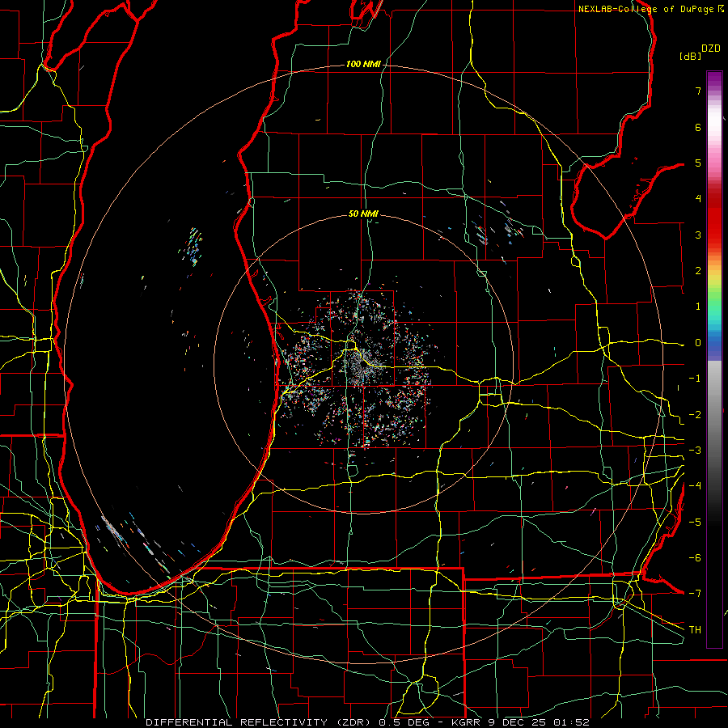Click the '0' value on the color scale
The image size is (728, 728).
[x=698, y=343]
